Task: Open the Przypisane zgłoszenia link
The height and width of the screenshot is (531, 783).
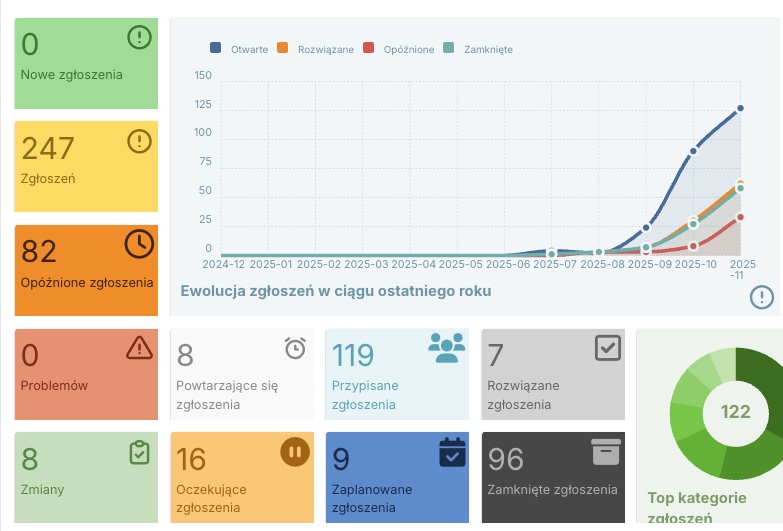Action: click(x=364, y=395)
